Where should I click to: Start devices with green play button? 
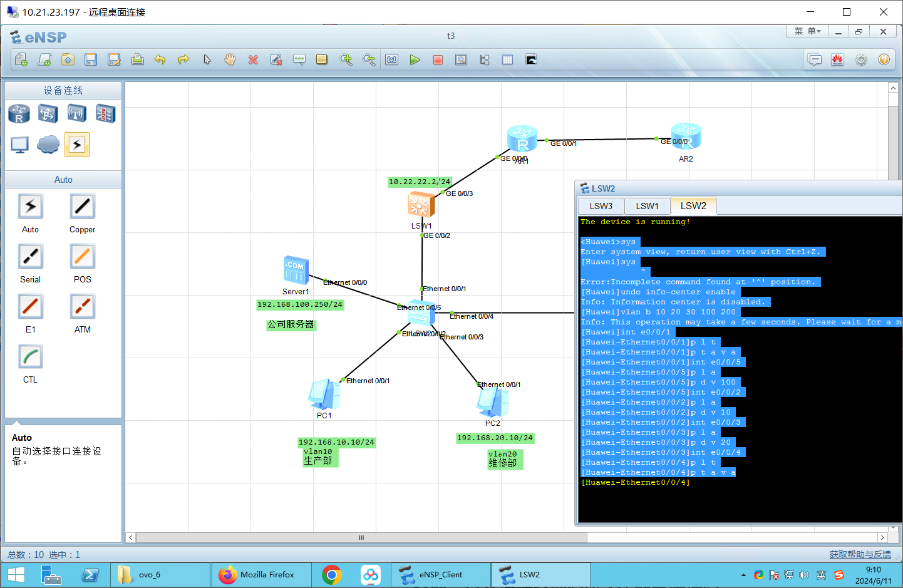click(x=415, y=59)
